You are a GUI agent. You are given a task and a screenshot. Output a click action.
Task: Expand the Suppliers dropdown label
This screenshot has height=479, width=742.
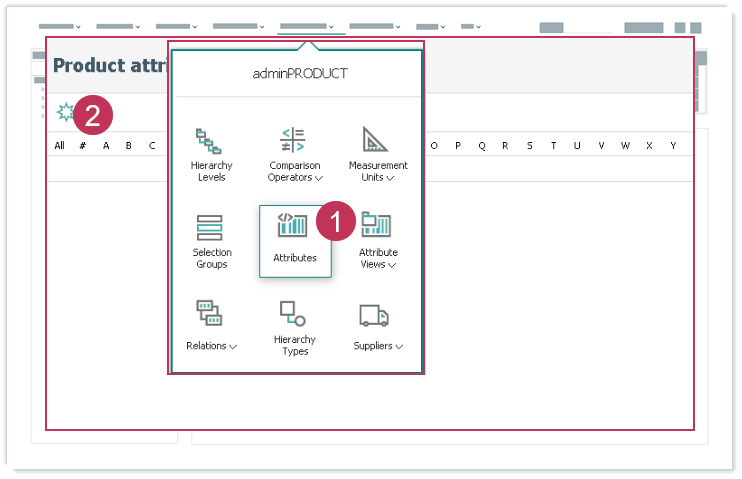(x=378, y=346)
